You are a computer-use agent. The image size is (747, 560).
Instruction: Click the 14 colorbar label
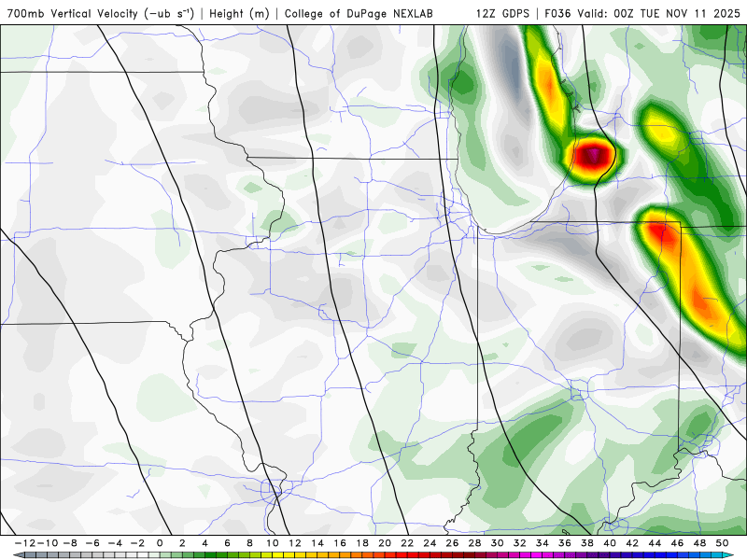coord(317,543)
